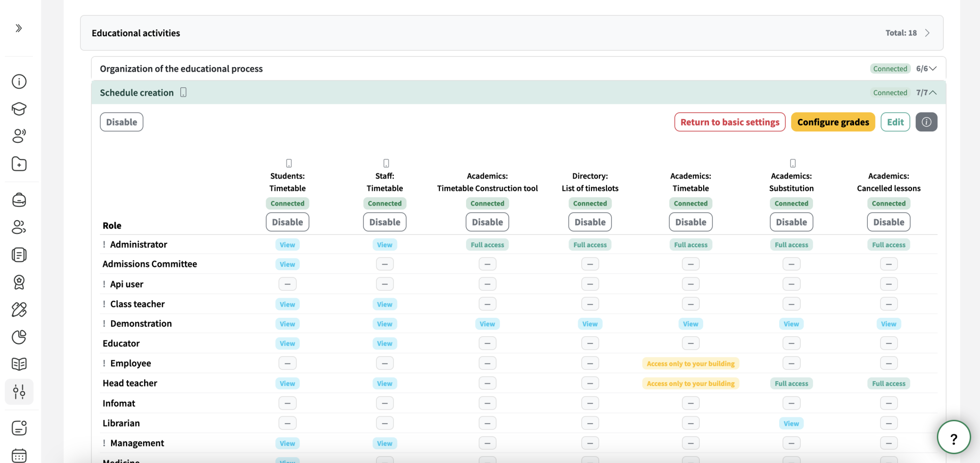Open the speaking person sidebar icon
Image resolution: width=980 pixels, height=463 pixels.
[19, 136]
